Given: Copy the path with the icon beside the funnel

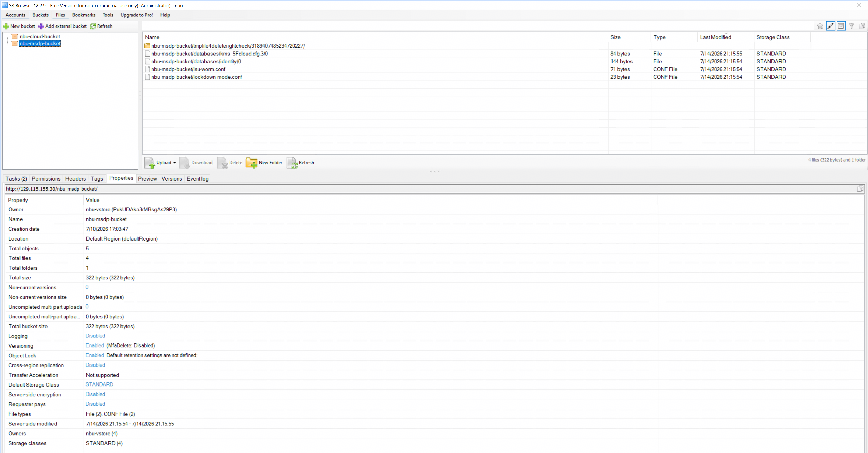Looking at the screenshot, I should coord(862,26).
